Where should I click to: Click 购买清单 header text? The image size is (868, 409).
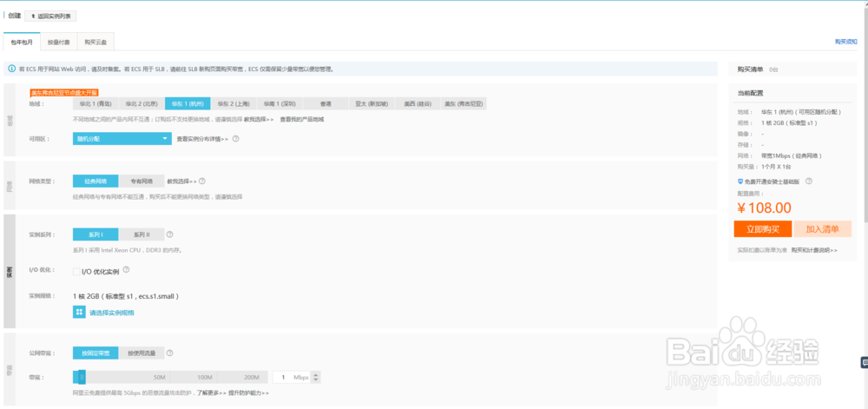coord(750,69)
